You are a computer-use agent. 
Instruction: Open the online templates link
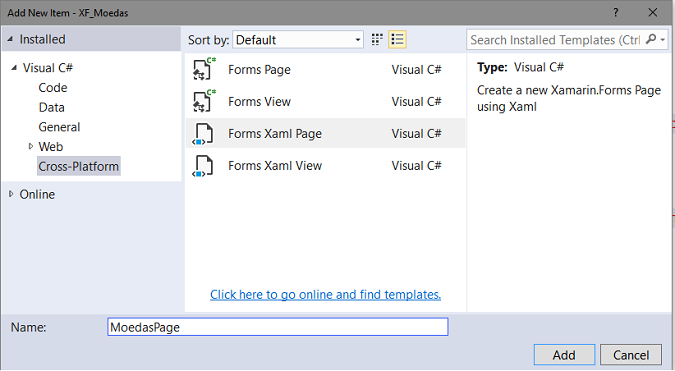point(325,294)
